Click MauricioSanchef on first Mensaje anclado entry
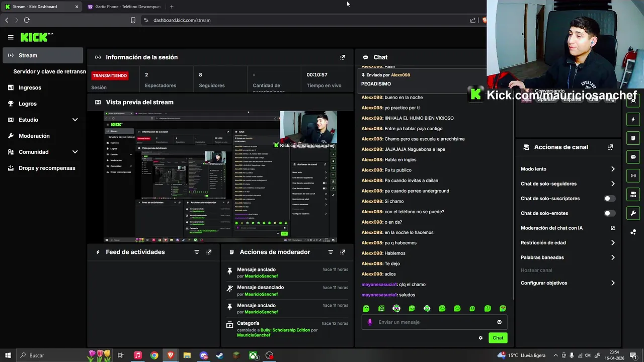644x362 pixels. [x=261, y=276]
